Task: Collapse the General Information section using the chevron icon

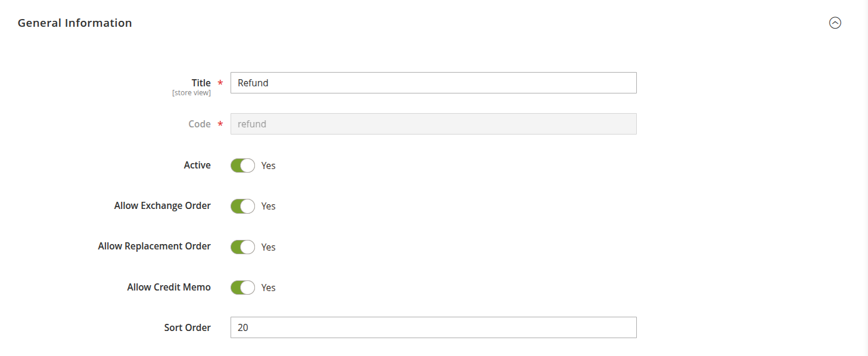Action: [x=835, y=23]
